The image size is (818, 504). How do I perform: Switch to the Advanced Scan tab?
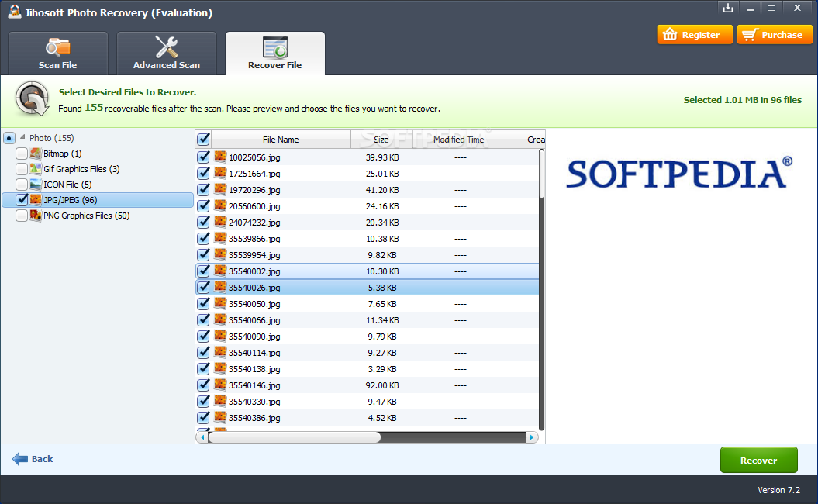(167, 54)
